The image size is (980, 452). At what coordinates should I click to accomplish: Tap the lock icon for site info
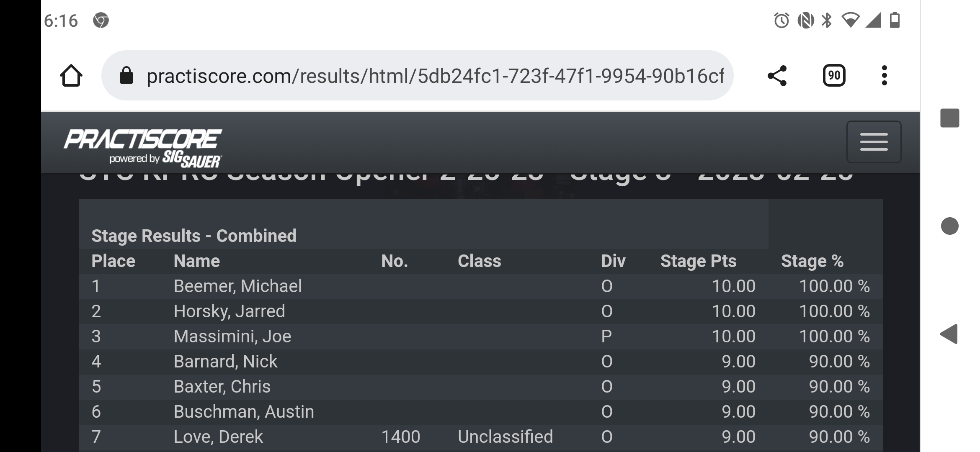coord(126,76)
